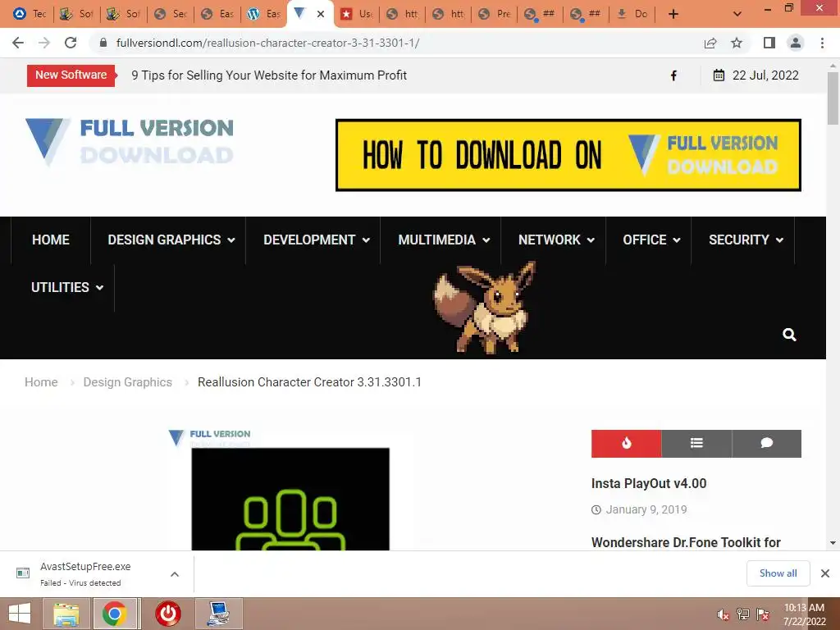The height and width of the screenshot is (630, 840).
Task: Open Chrome side panel icon
Action: (769, 43)
